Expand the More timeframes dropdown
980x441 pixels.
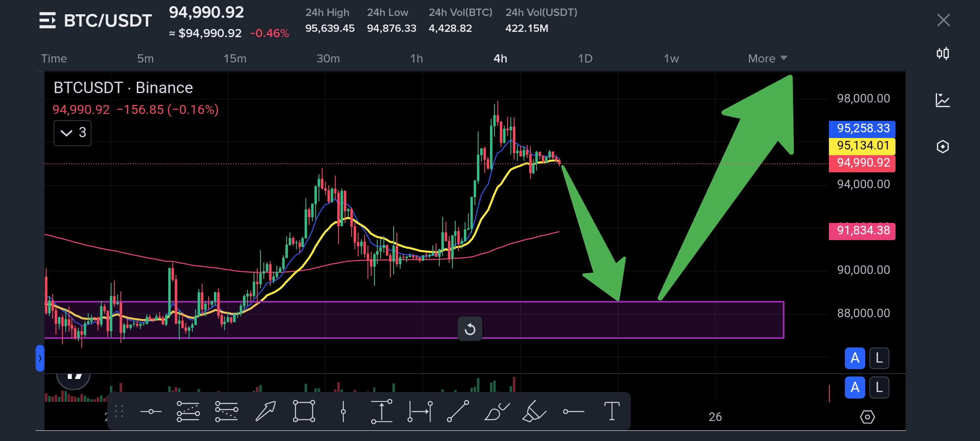[767, 58]
